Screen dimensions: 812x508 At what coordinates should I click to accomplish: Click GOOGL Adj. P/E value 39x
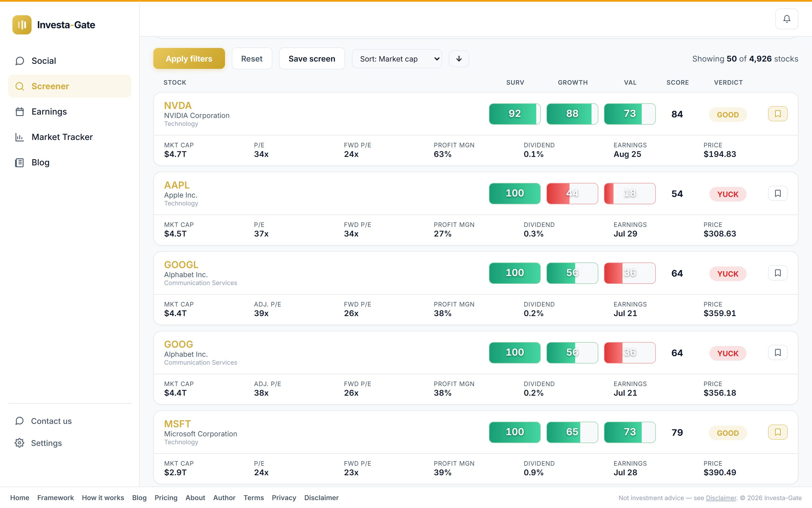(x=261, y=314)
